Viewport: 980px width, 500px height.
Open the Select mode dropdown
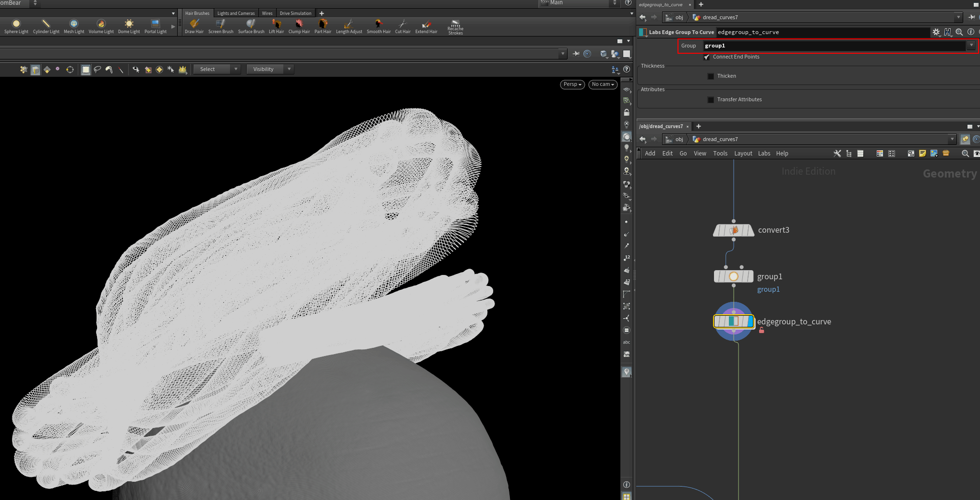coord(217,70)
